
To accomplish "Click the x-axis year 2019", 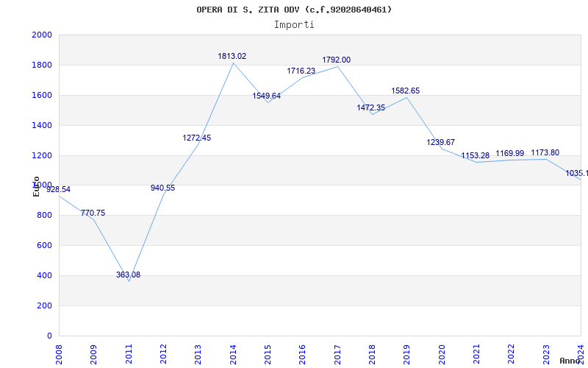I will 407,355.
